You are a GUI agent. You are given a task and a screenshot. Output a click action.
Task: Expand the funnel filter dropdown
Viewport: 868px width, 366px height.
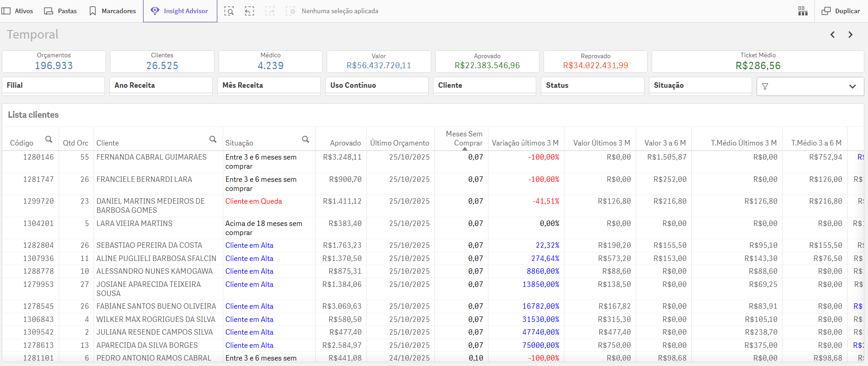(810, 86)
